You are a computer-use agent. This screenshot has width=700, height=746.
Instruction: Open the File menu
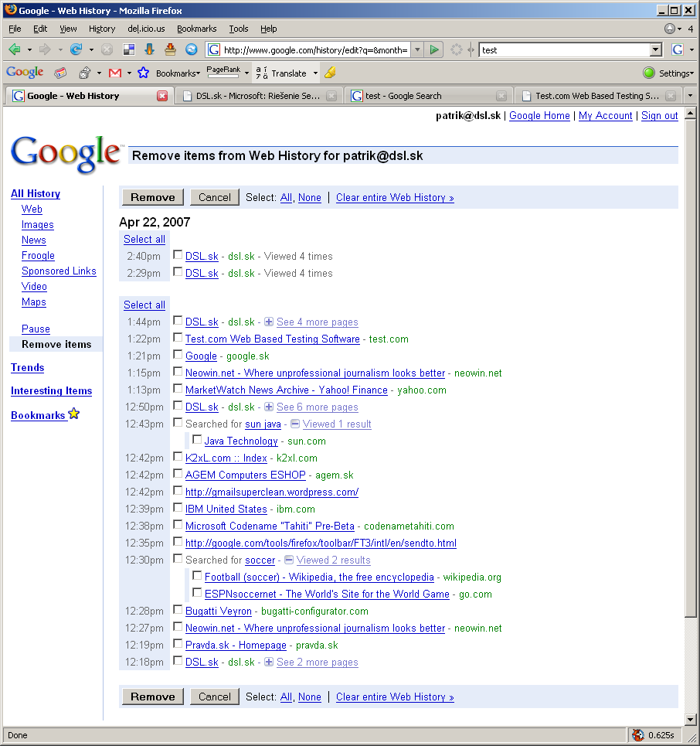pyautogui.click(x=15, y=29)
